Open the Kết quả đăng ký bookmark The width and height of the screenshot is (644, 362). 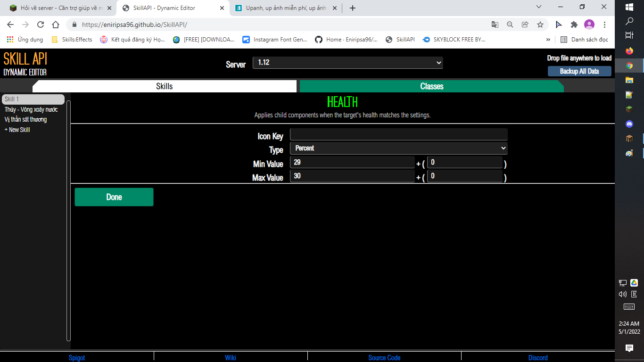click(132, 40)
